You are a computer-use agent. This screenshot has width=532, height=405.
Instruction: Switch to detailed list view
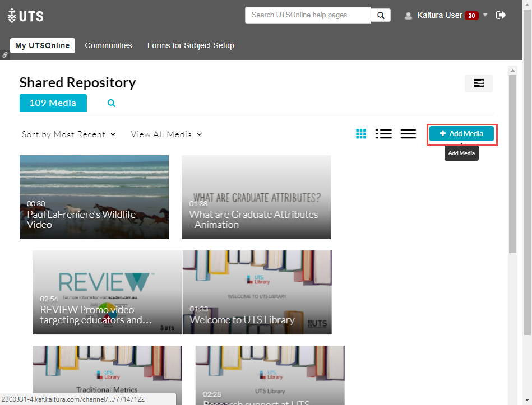[x=383, y=133]
